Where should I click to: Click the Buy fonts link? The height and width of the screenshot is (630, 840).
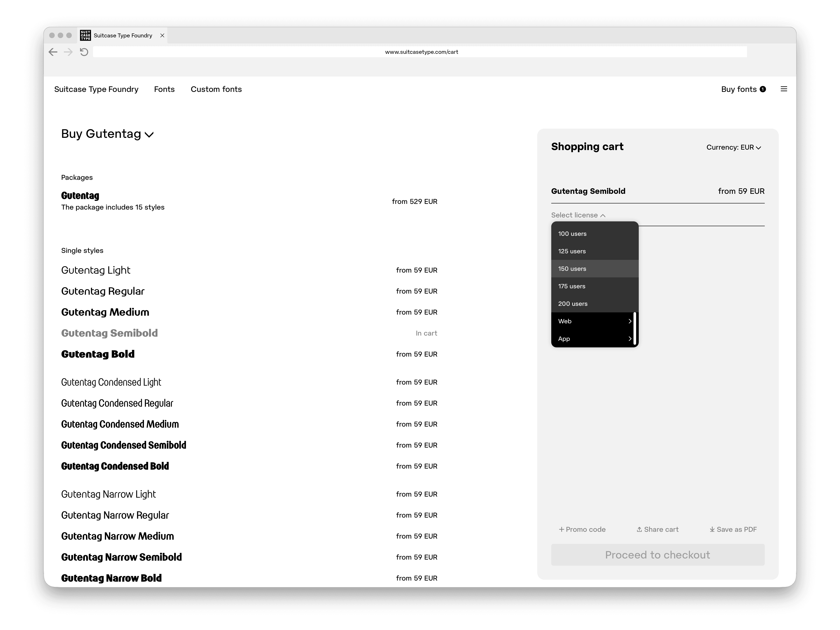point(739,89)
